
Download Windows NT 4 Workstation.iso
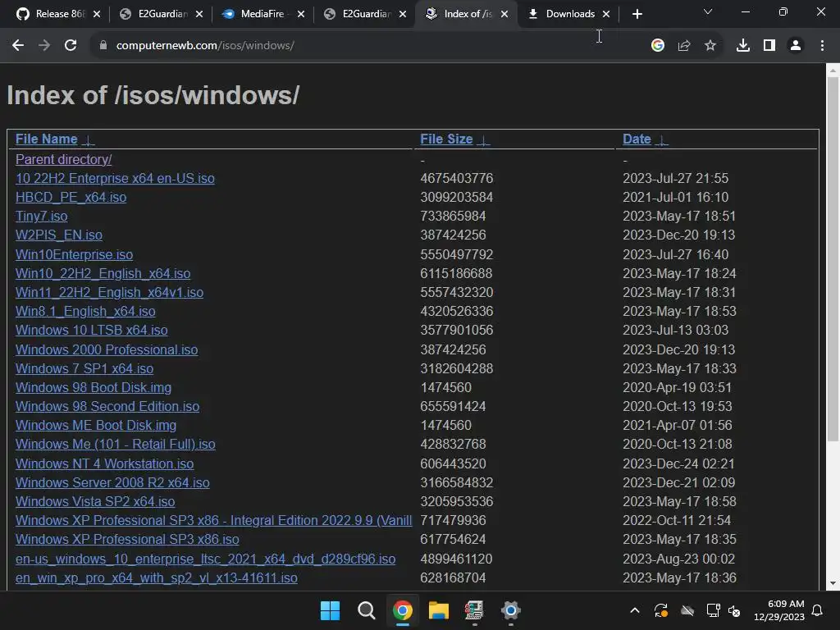(104, 464)
